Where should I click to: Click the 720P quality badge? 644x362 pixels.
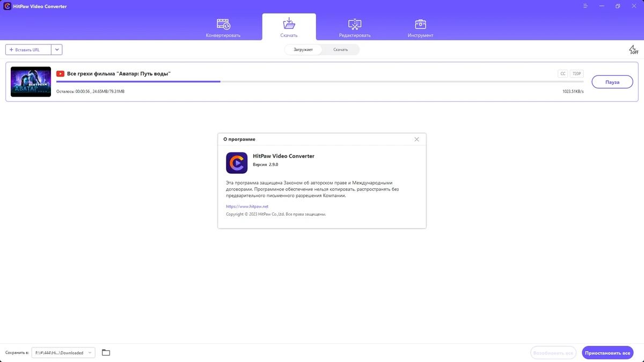(x=576, y=73)
